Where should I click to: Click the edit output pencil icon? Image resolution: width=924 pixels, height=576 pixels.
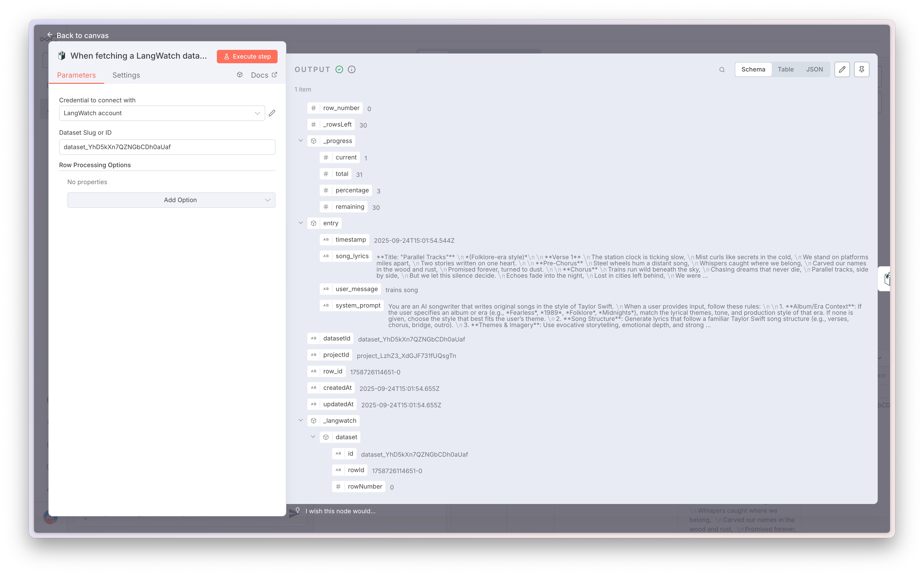point(842,69)
